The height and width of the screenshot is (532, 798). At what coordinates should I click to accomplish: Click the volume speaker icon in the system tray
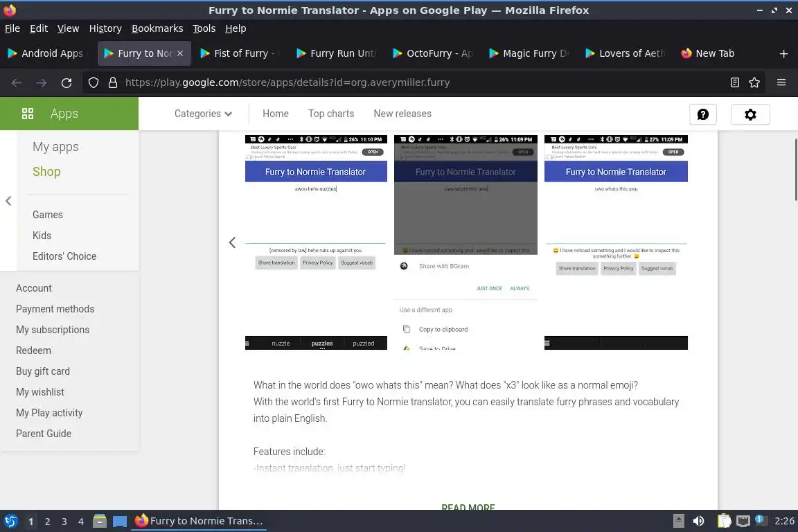pyautogui.click(x=698, y=521)
